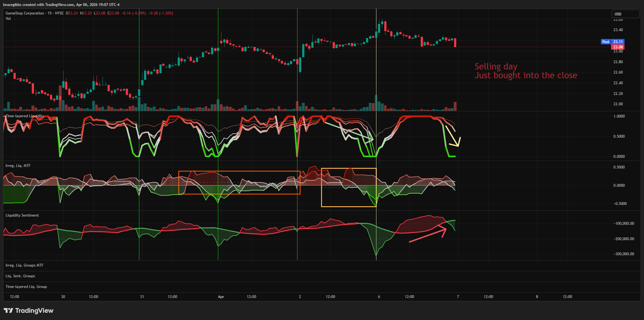The image size is (644, 320).
Task: Select the blue Post price badge
Action: (x=606, y=42)
